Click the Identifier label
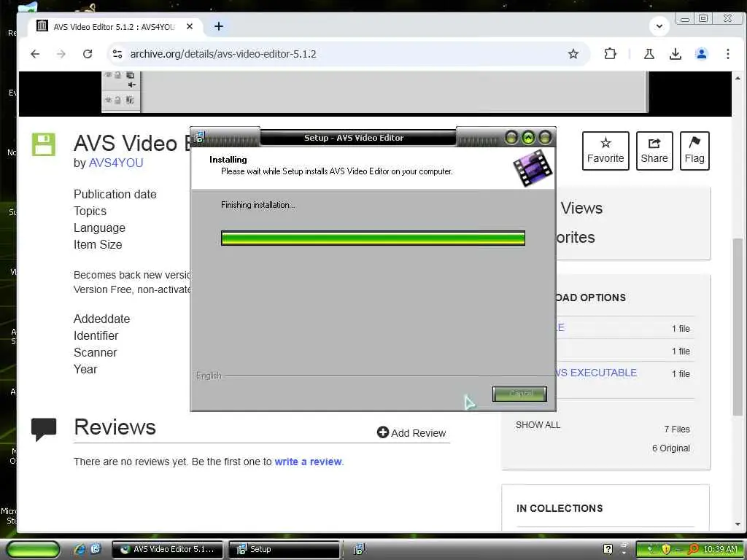 point(96,335)
